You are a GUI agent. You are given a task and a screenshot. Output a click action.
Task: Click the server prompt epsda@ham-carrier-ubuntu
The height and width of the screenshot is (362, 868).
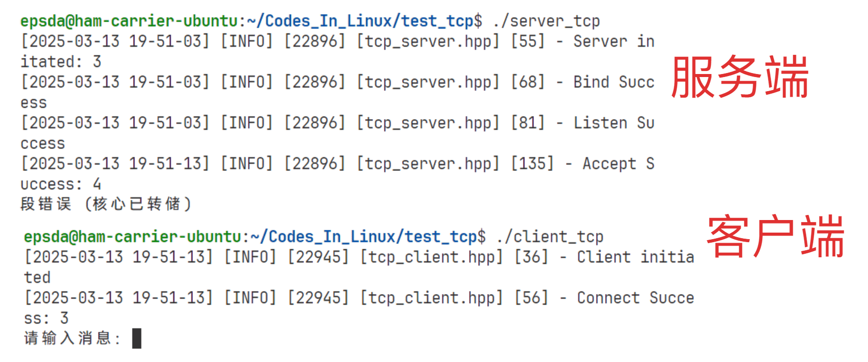pyautogui.click(x=129, y=21)
